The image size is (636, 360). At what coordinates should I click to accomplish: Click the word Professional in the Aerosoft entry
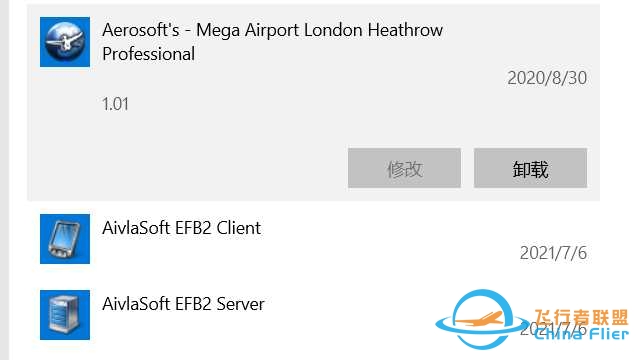point(148,54)
